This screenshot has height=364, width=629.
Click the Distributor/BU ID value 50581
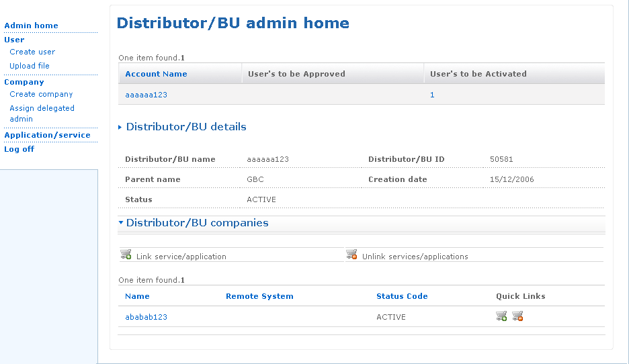(x=501, y=159)
